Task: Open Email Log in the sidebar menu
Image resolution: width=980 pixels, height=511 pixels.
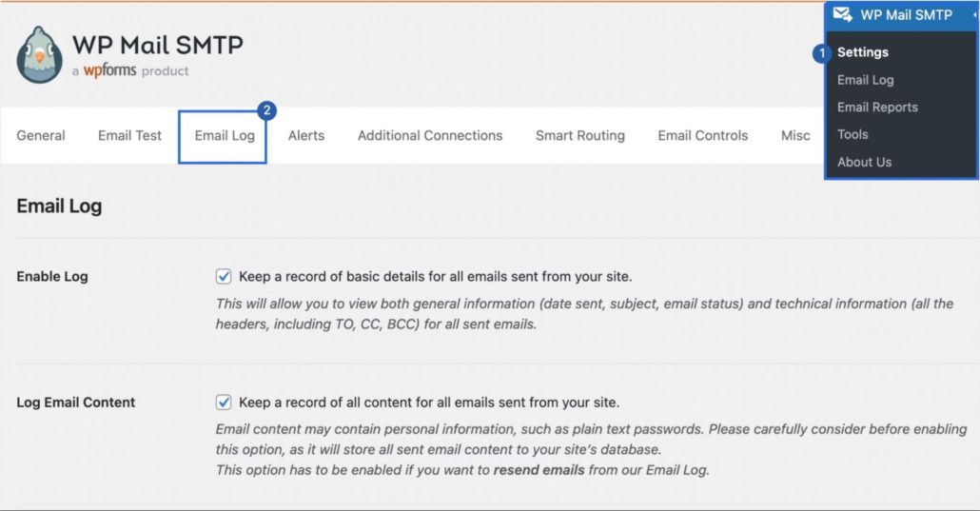Action: (866, 80)
